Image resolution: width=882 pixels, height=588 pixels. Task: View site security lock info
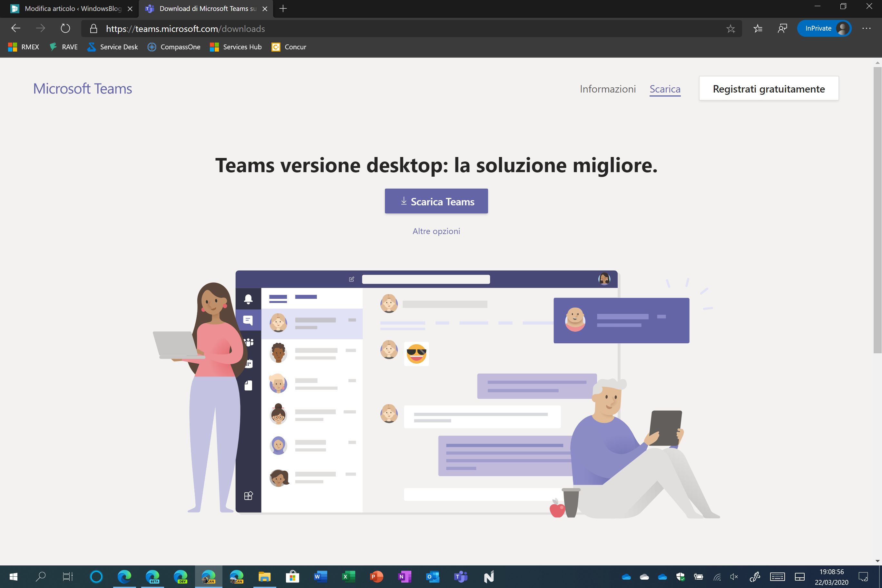coord(93,29)
